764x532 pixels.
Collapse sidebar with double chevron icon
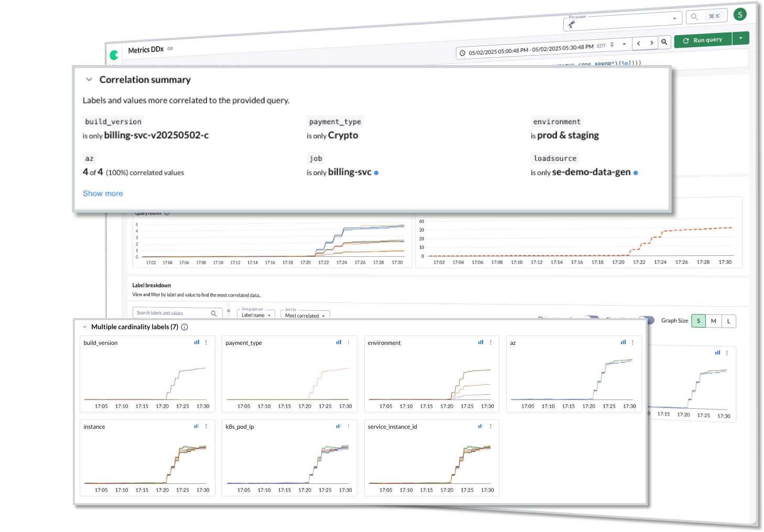[x=228, y=310]
